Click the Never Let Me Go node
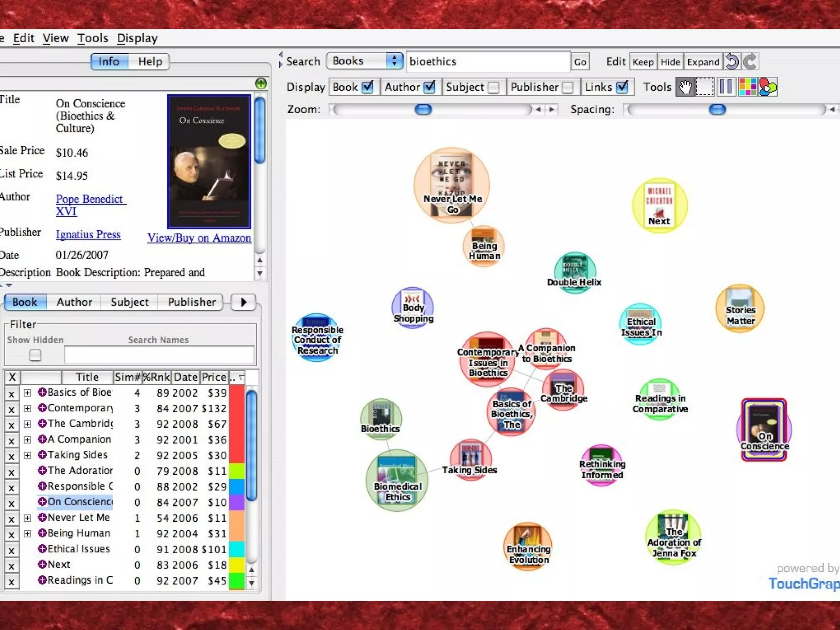840x630 pixels. pyautogui.click(x=452, y=185)
